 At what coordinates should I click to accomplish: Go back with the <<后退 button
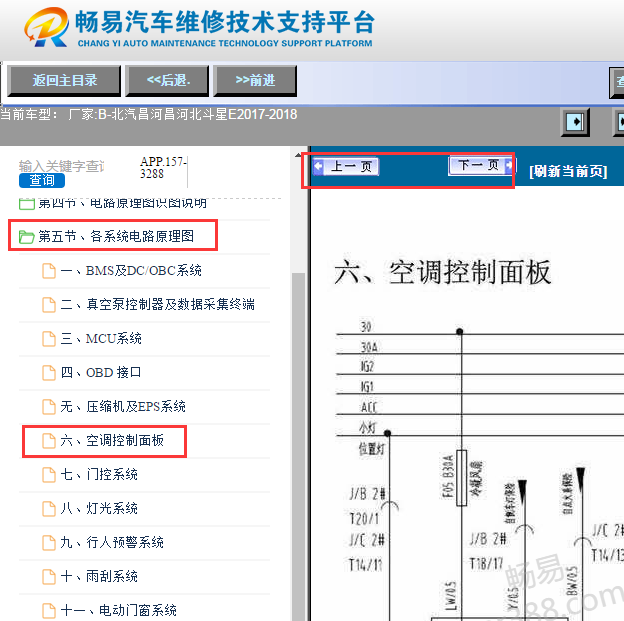168,81
